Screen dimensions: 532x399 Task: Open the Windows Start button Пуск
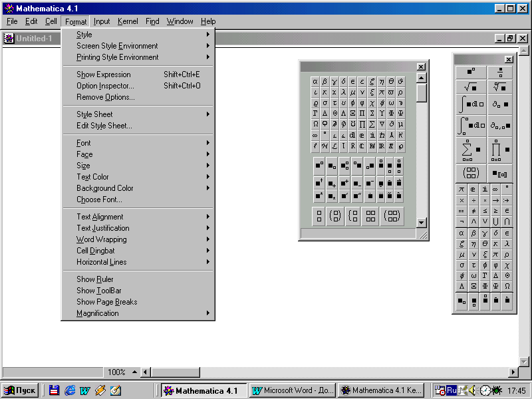click(20, 390)
